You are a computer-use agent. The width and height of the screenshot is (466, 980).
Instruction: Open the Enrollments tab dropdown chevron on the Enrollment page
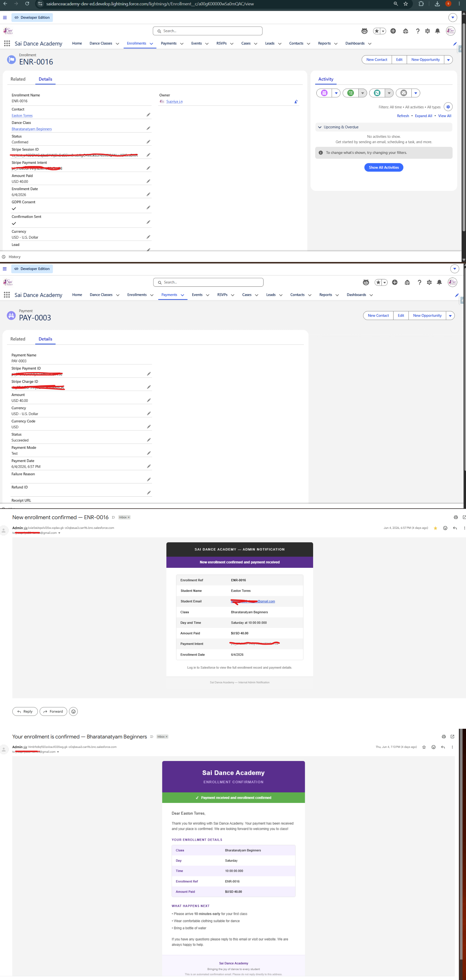(x=151, y=44)
